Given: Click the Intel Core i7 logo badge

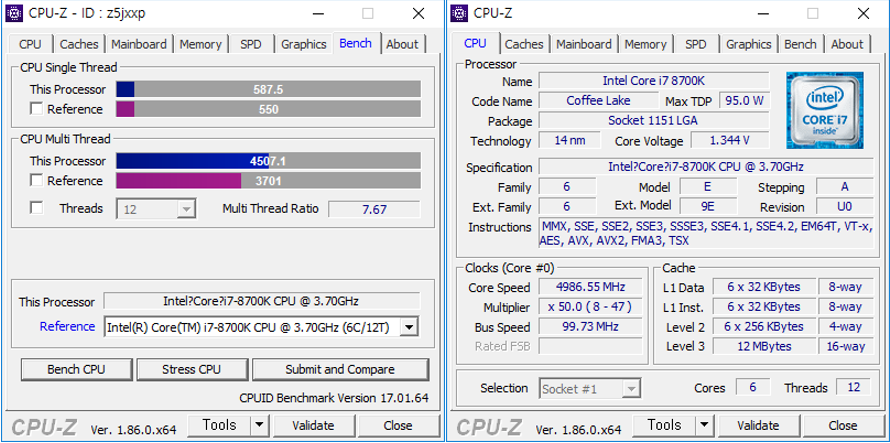Looking at the screenshot, I should (825, 110).
